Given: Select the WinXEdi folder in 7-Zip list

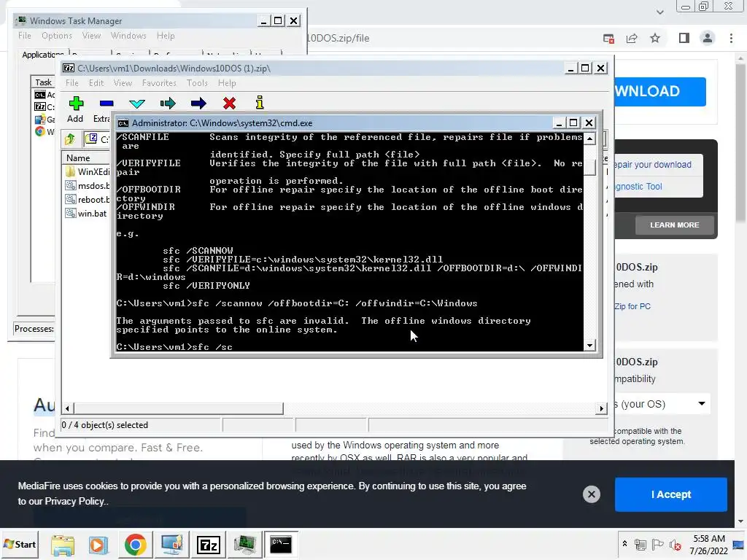Looking at the screenshot, I should [88, 171].
